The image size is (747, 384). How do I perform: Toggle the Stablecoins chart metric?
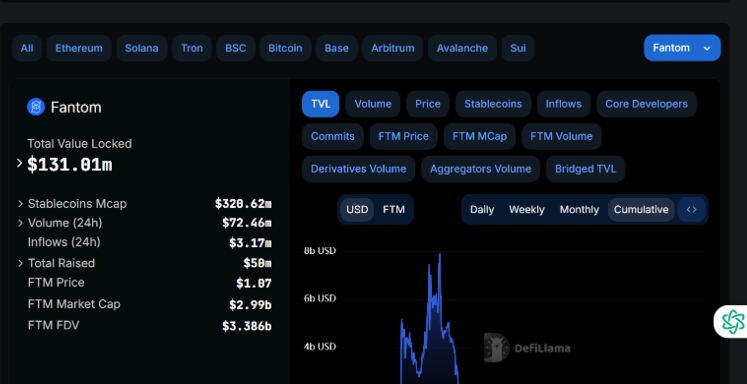pyautogui.click(x=493, y=104)
